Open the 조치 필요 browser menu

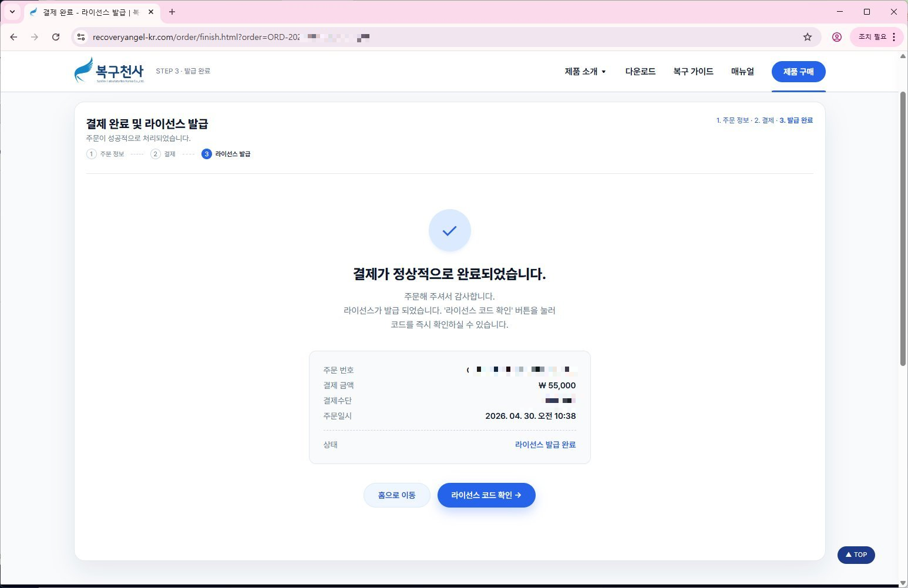[x=877, y=37]
